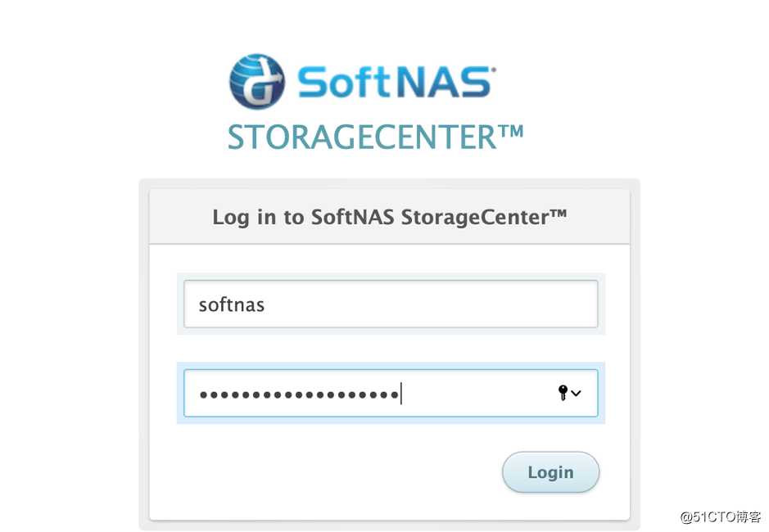Click the gray header bar of login panel

coord(390,217)
